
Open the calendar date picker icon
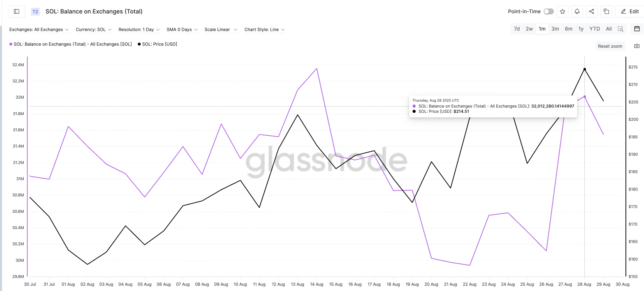coord(637,29)
